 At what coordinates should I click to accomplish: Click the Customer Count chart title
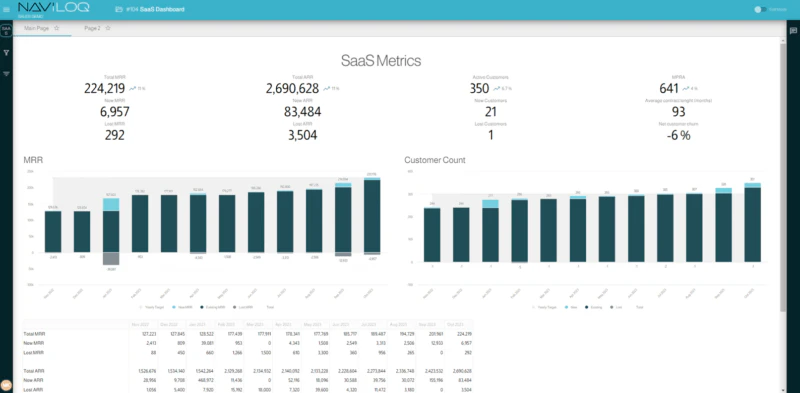pos(435,160)
